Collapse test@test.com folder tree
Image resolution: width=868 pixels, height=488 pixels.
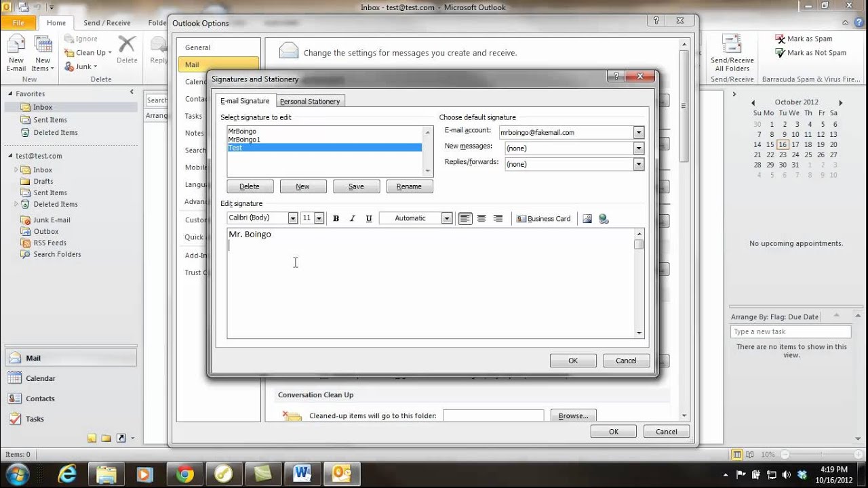(12, 156)
